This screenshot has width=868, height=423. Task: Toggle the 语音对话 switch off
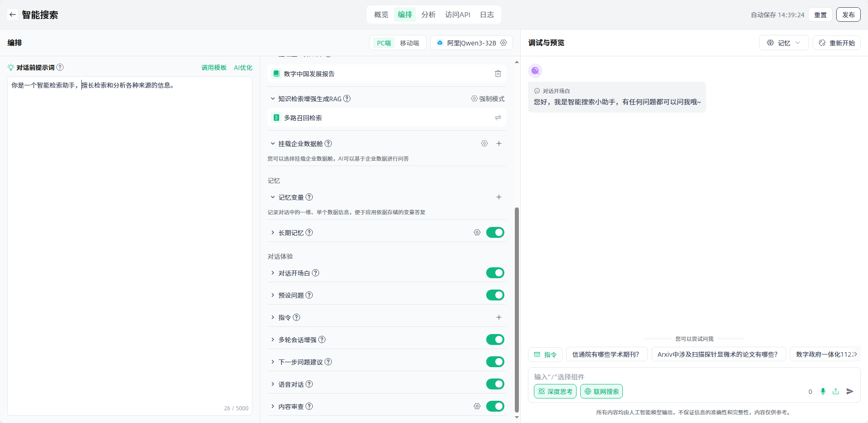pos(495,384)
